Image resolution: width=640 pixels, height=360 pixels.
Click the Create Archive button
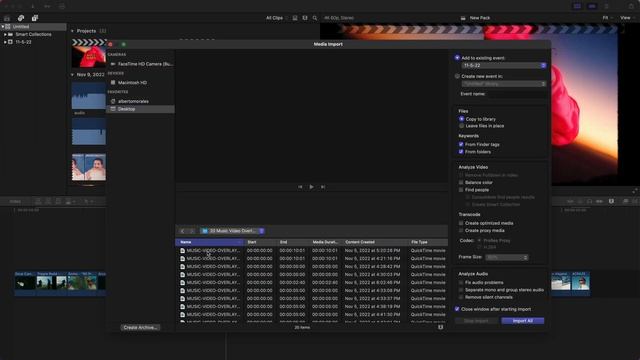pyautogui.click(x=140, y=327)
